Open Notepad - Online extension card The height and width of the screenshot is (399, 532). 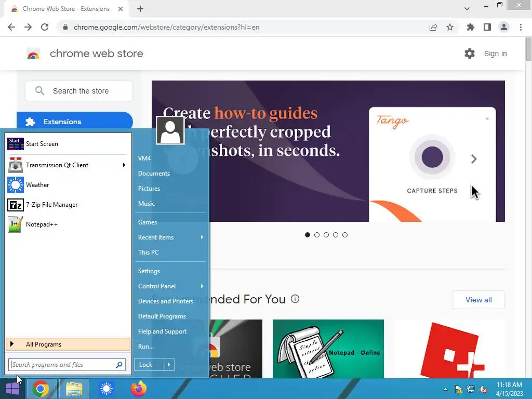328,349
